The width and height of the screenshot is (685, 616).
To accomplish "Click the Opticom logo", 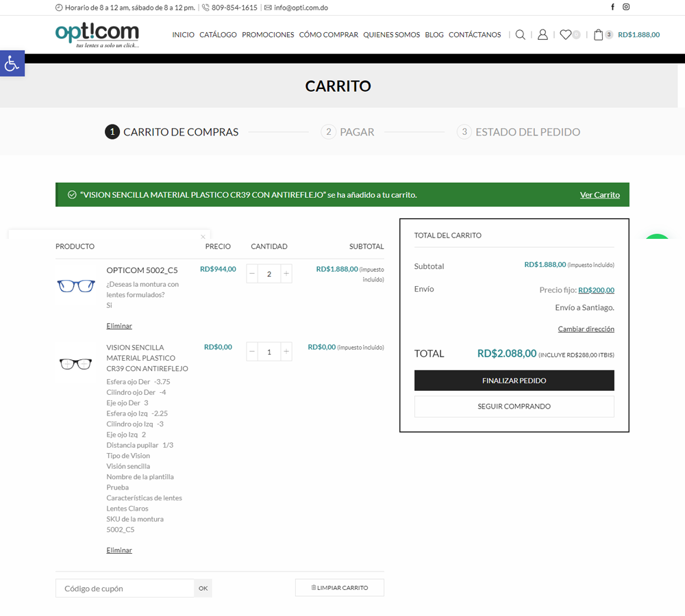I will [97, 34].
